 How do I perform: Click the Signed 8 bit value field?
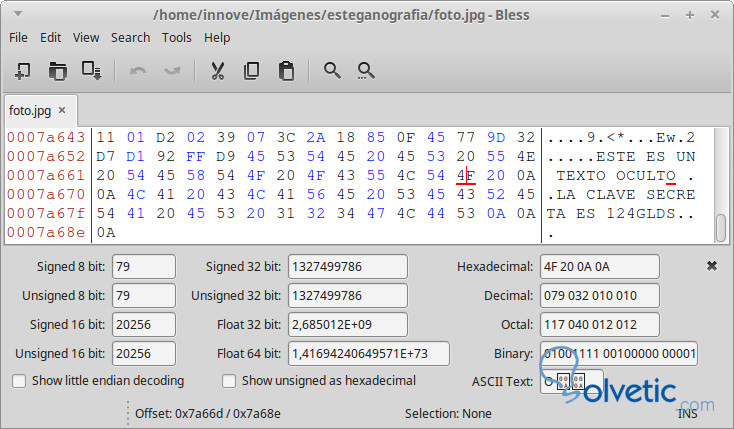click(144, 266)
